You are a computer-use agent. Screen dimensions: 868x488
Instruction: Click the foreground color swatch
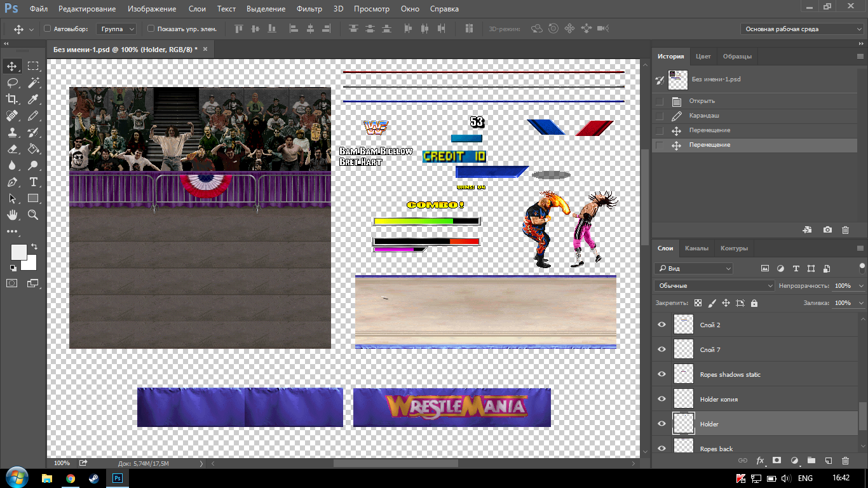click(x=18, y=252)
